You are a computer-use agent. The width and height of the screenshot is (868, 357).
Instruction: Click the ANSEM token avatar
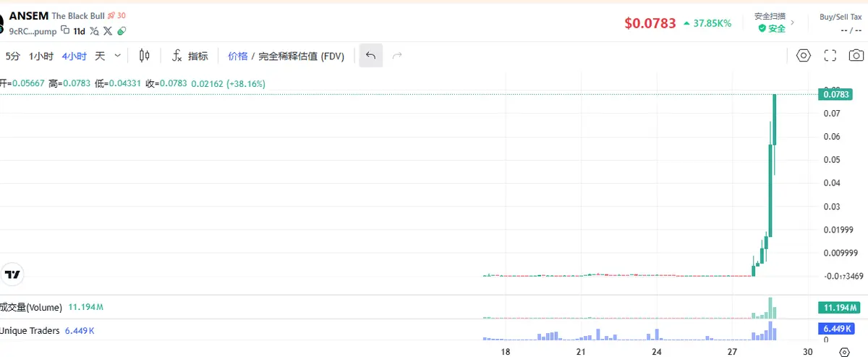coord(1,22)
